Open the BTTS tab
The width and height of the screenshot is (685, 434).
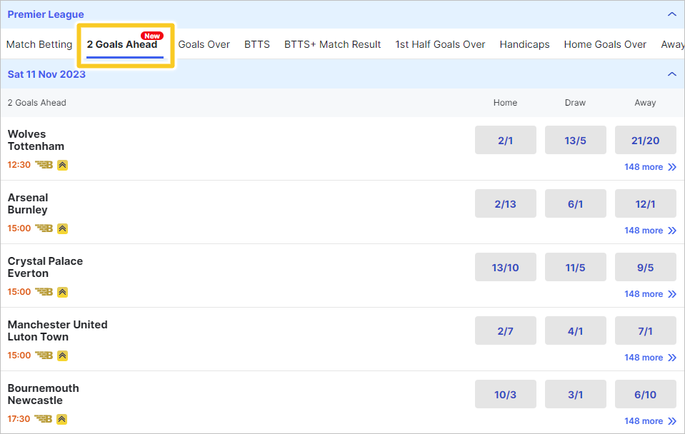click(257, 45)
